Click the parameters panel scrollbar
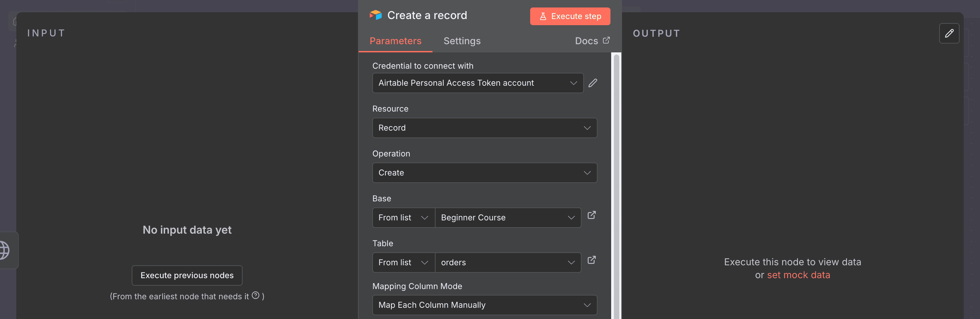The image size is (980, 319). (x=616, y=186)
